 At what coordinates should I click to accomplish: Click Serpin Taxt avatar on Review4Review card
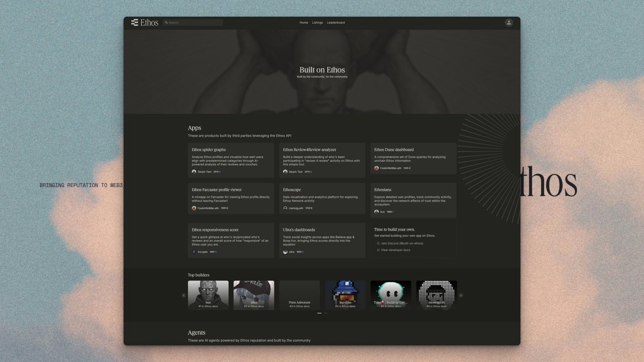pos(285,172)
